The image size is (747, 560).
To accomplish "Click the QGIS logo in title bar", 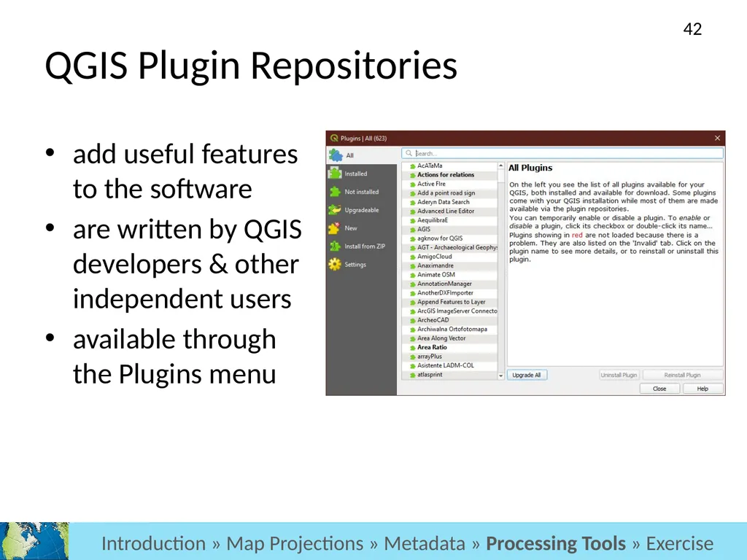I will (334, 138).
